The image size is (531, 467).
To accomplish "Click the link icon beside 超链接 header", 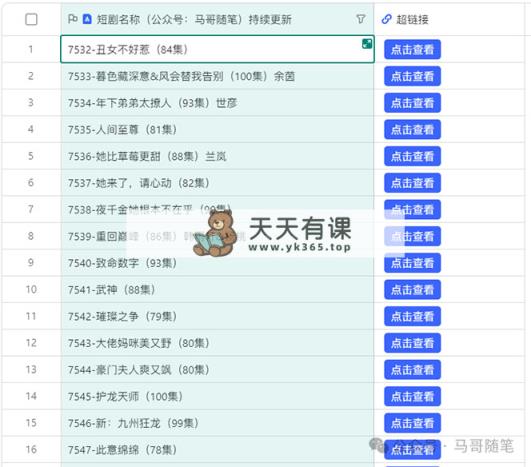I will [x=386, y=19].
